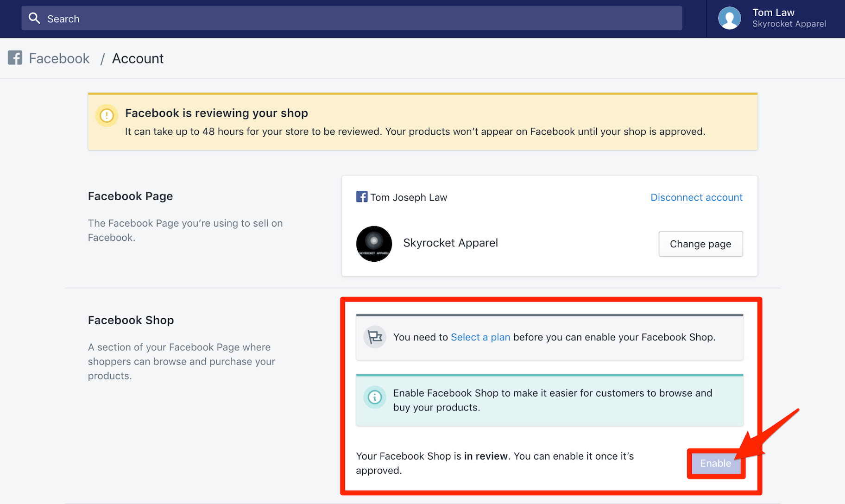The height and width of the screenshot is (504, 845).
Task: Open the Select a plan link
Action: coord(480,337)
